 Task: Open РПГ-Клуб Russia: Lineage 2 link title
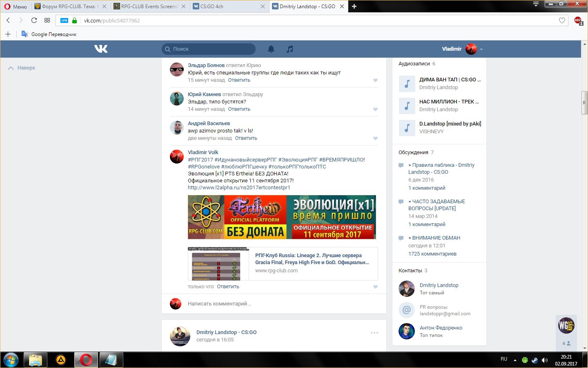[312, 259]
